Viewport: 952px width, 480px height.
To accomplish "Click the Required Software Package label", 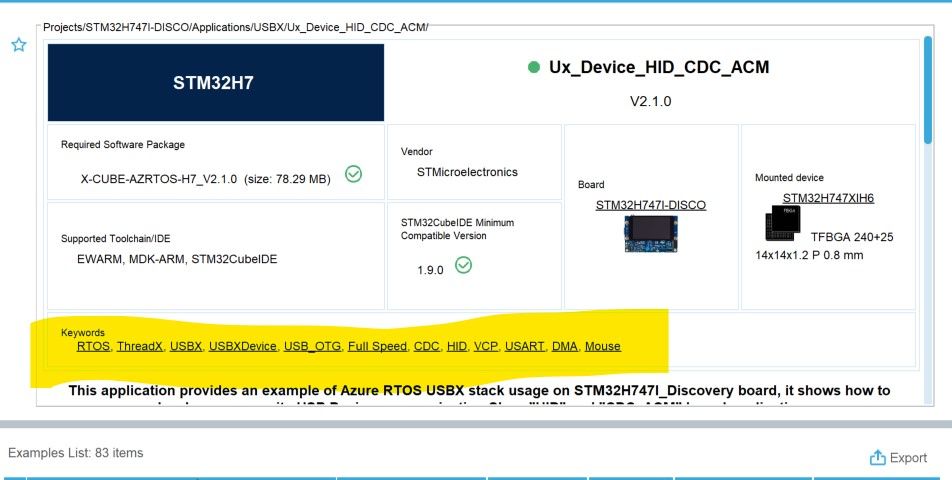I will pyautogui.click(x=123, y=144).
